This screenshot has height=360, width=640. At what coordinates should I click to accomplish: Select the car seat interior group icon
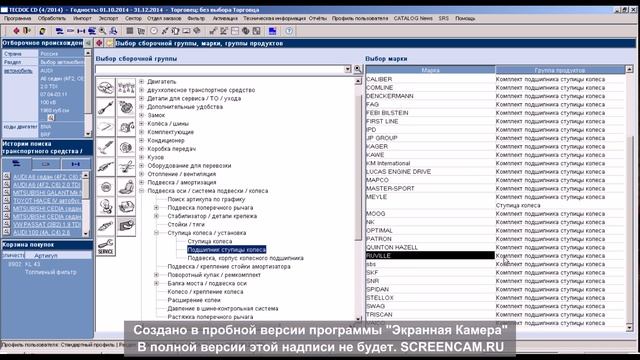126,187
